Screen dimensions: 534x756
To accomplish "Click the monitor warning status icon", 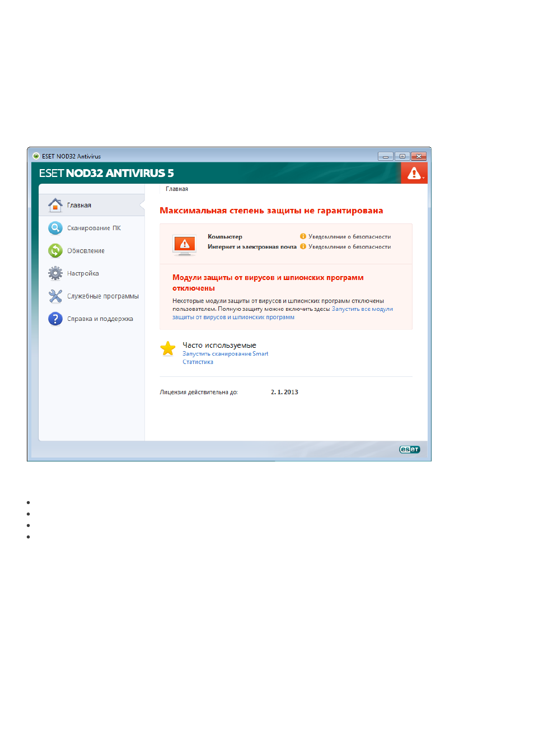I will click(x=185, y=245).
